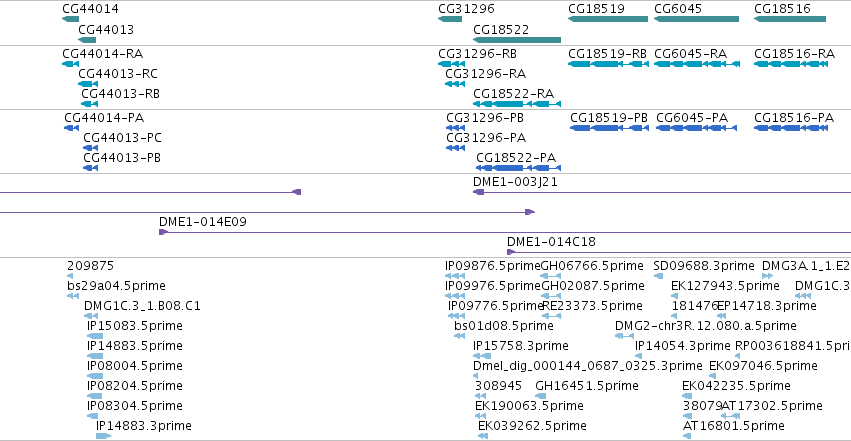The image size is (851, 441).
Task: Click the CG6045 gene bar
Action: 696,19
